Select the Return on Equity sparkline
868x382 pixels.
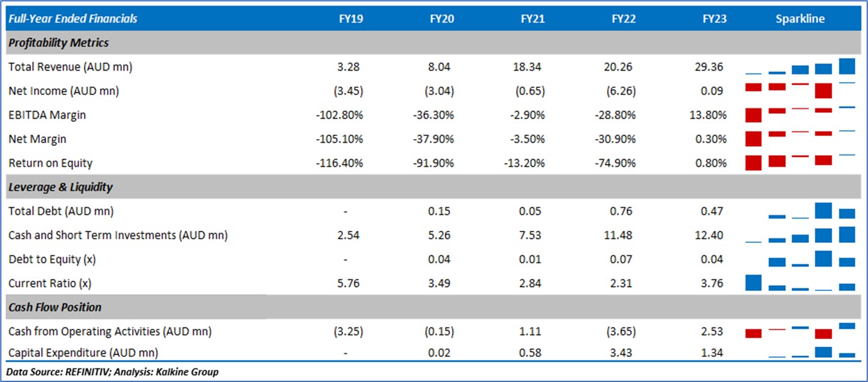800,163
